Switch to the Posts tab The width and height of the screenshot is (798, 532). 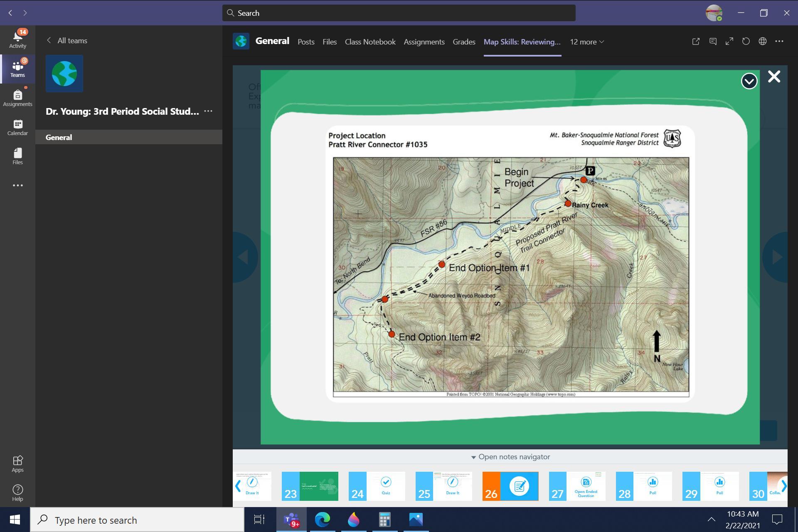tap(306, 42)
